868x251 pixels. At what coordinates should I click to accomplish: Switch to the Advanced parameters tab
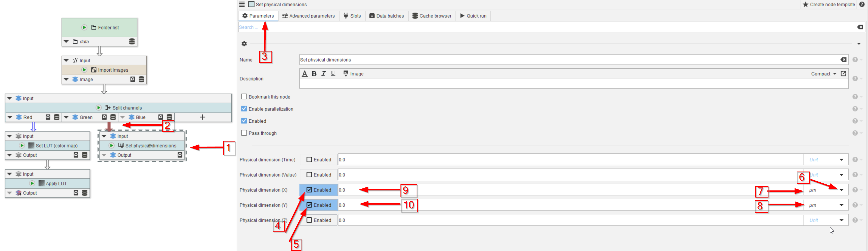(308, 16)
